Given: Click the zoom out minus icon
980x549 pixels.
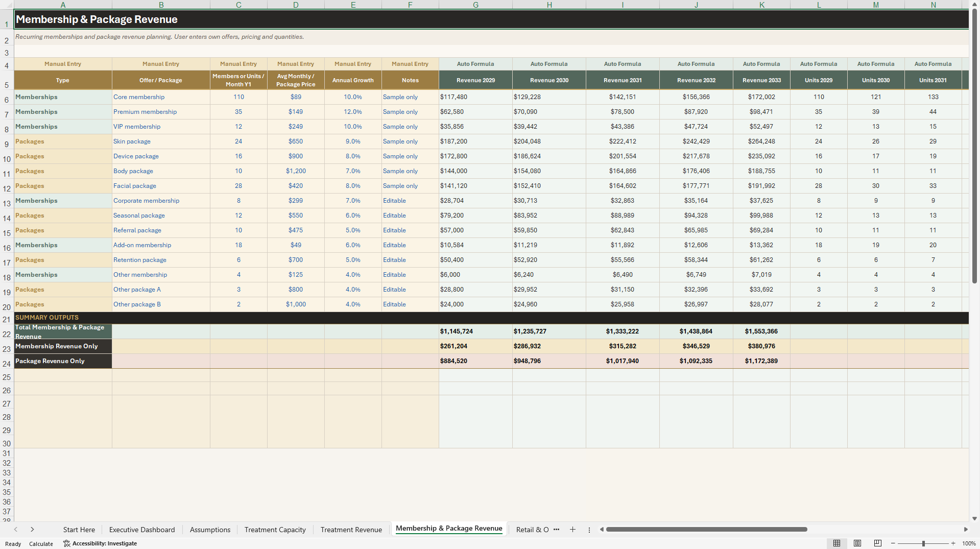Looking at the screenshot, I should click(x=893, y=543).
